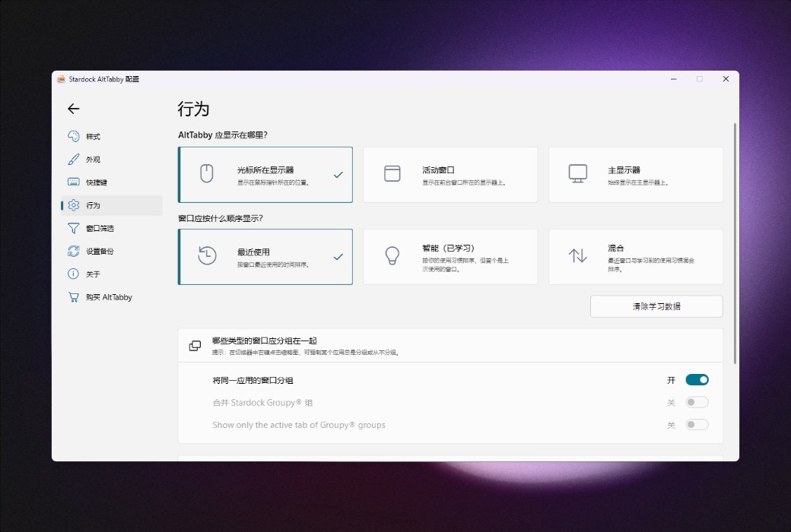
Task: Click the sync icon beside 设置备份
Action: [x=74, y=251]
